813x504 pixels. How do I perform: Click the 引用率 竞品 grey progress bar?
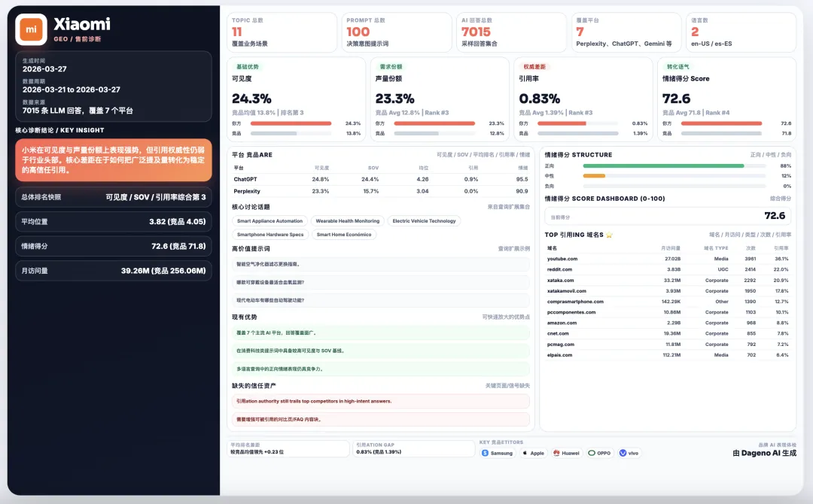(x=577, y=133)
